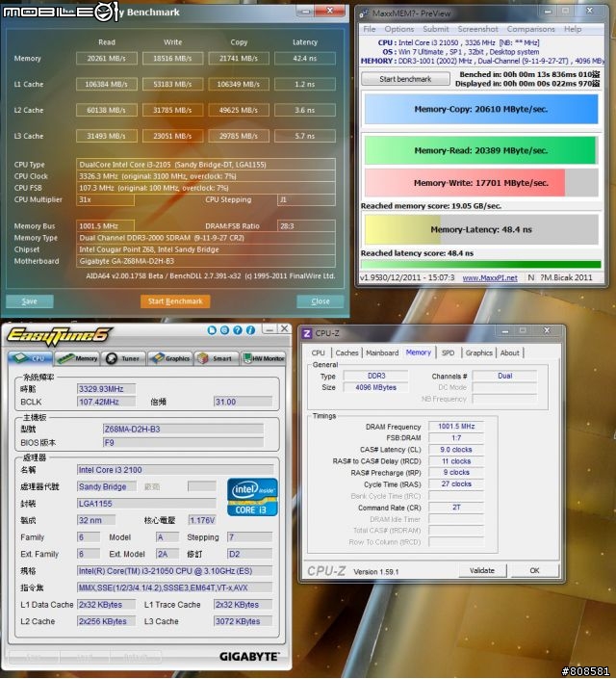The height and width of the screenshot is (679, 616).
Task: Switch to the SPD tab in CPU-Z
Action: pos(448,353)
